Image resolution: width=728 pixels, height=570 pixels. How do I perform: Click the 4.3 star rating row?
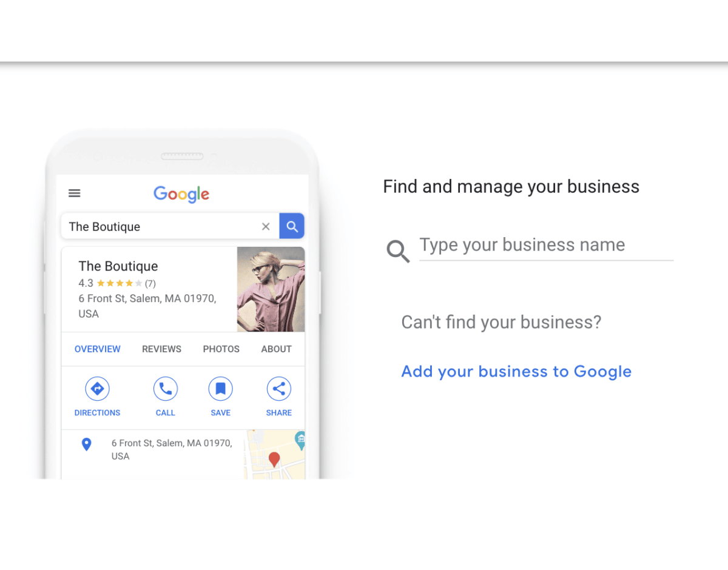[117, 283]
